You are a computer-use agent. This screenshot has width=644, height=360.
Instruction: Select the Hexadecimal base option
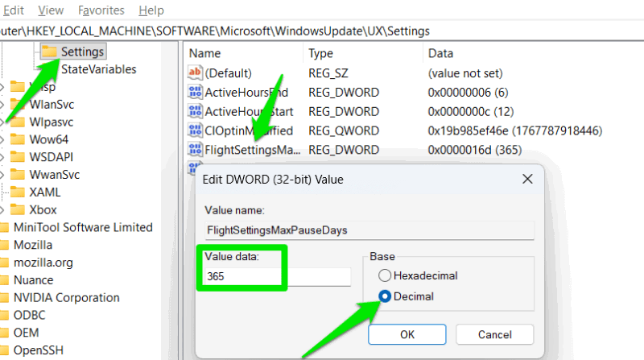385,275
